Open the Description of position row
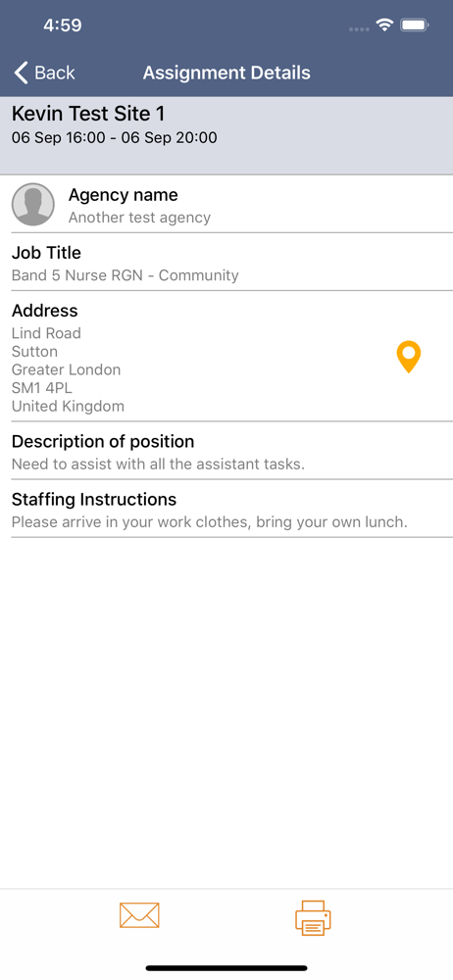The height and width of the screenshot is (980, 453). (x=226, y=451)
